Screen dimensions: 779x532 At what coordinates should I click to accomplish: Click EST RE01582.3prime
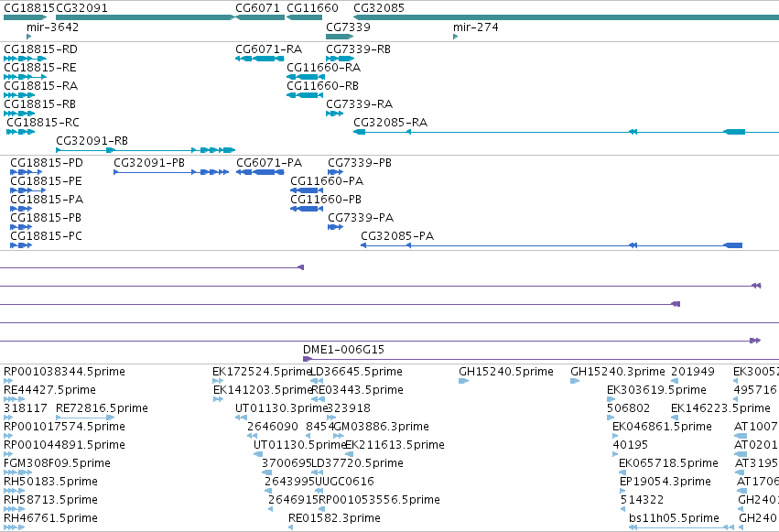(334, 518)
